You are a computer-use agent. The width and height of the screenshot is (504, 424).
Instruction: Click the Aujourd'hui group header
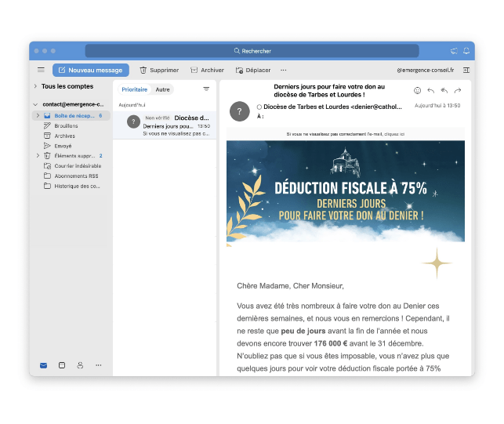(x=132, y=105)
